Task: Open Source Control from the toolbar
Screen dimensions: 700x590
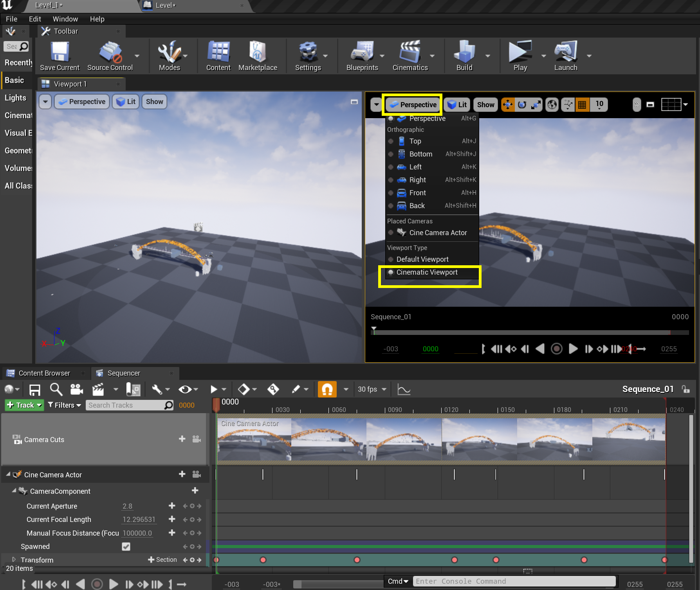Action: 110,56
